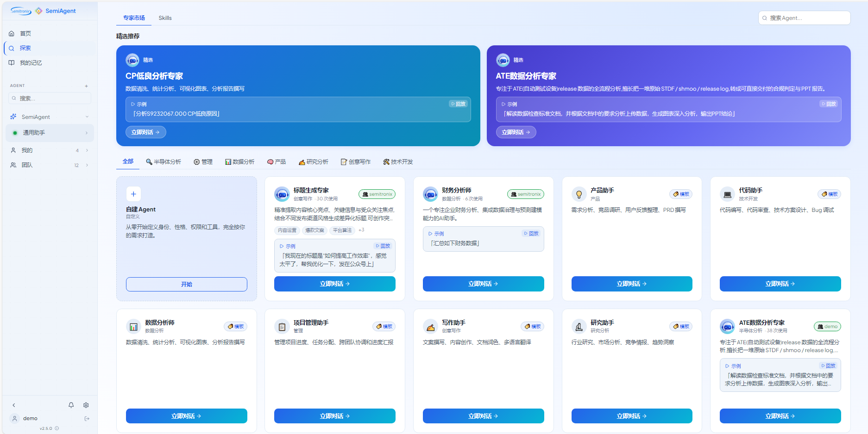Viewport: 868px width, 434px height.
Task: Open the 首页 home icon in sidebar
Action: pos(12,34)
